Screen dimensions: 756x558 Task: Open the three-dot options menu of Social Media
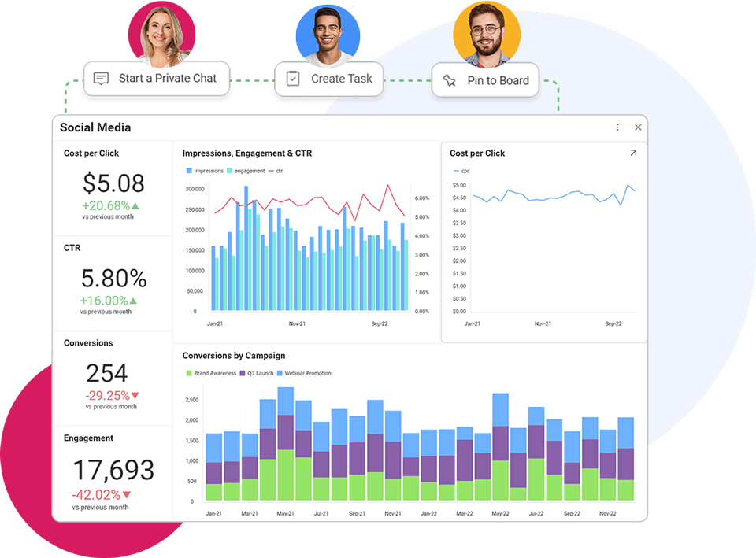(617, 127)
